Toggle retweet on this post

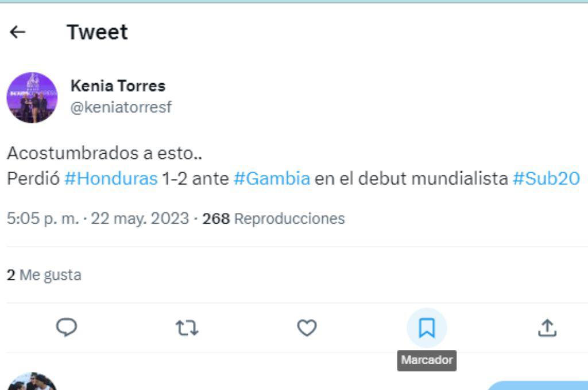[188, 328]
